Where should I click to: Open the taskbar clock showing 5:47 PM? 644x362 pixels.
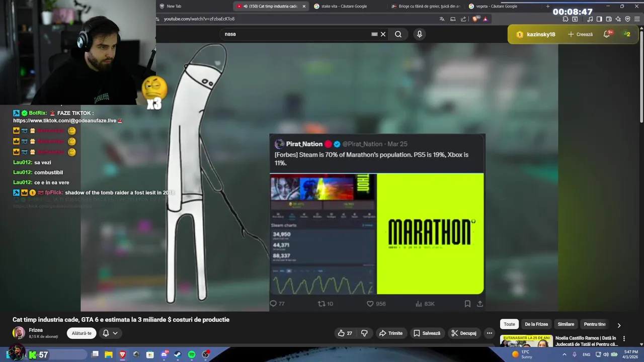coord(631,354)
